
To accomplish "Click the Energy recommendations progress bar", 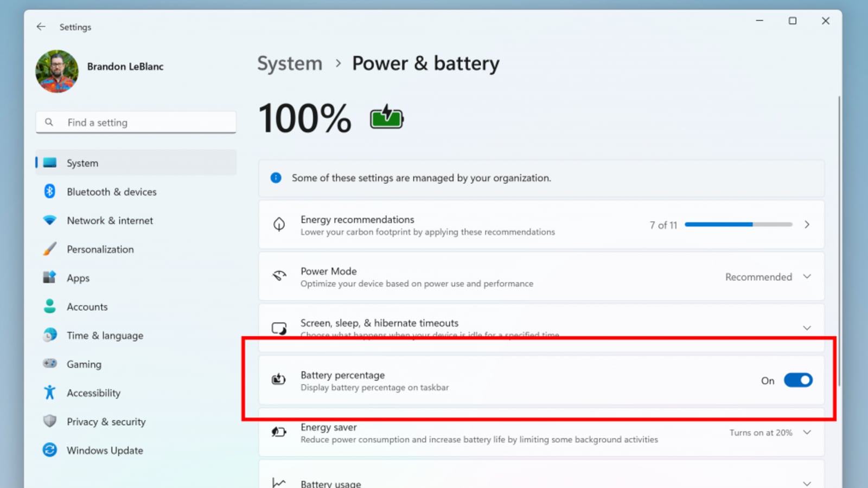I will tap(738, 224).
